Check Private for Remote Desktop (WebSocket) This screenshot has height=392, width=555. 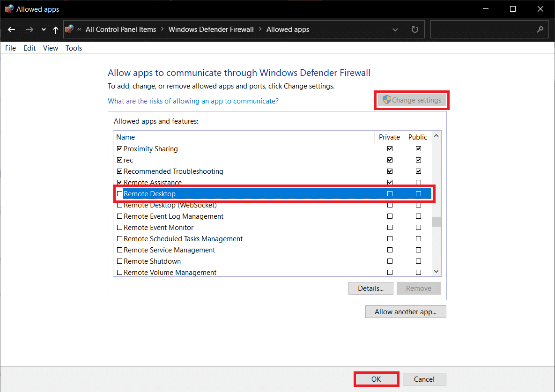point(390,205)
